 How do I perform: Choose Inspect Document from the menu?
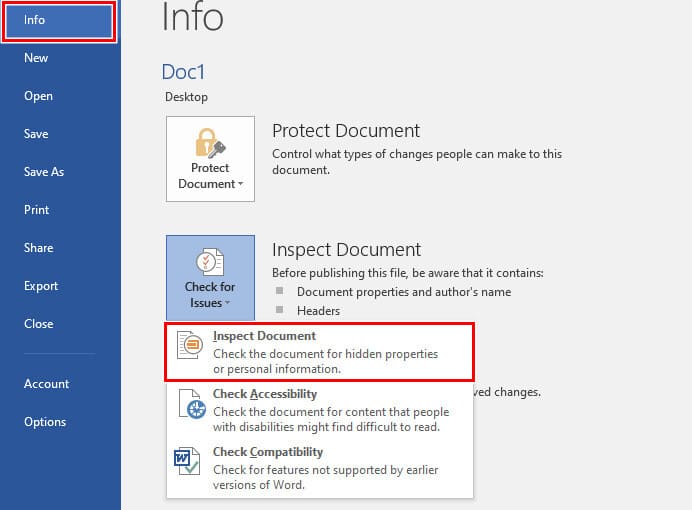pos(320,352)
